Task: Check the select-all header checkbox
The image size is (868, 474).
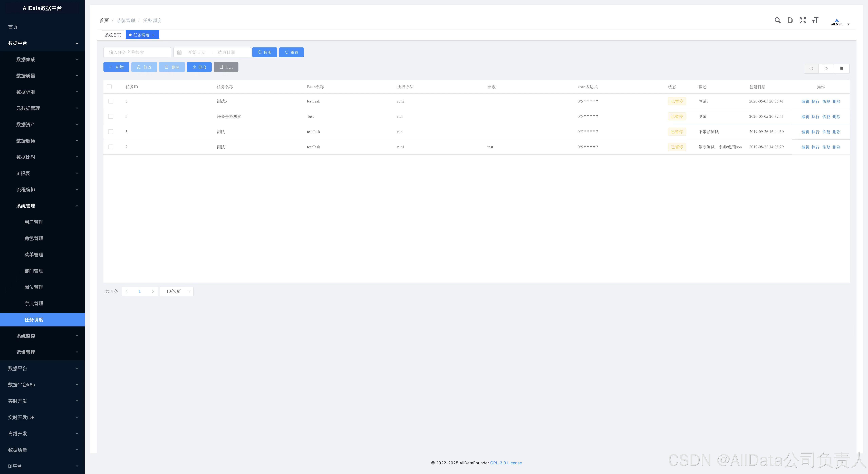Action: (109, 87)
